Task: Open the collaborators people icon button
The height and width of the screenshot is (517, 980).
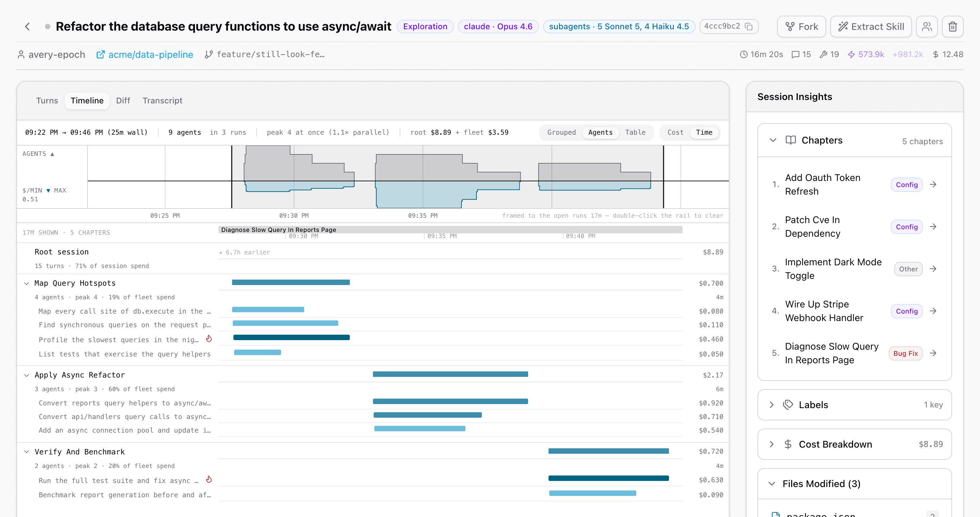Action: coord(927,27)
